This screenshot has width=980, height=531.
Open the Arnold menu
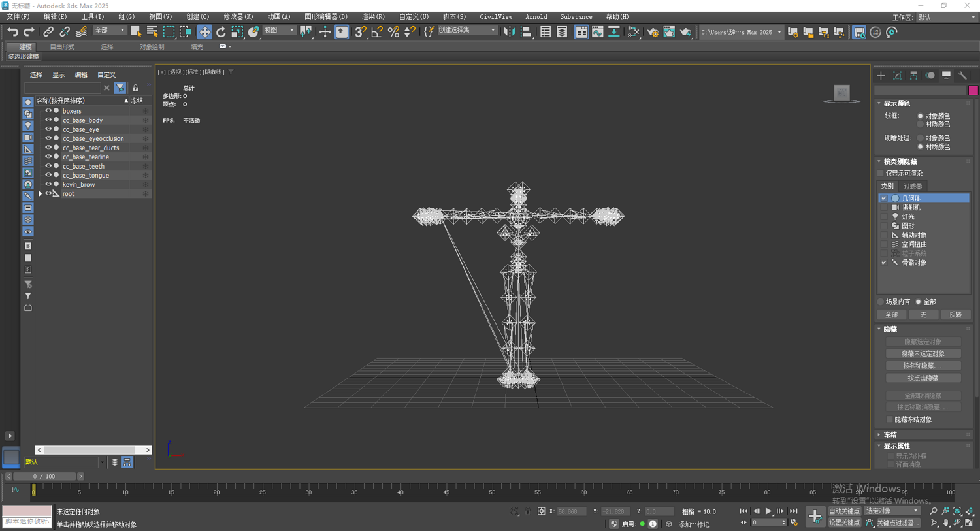coord(536,16)
